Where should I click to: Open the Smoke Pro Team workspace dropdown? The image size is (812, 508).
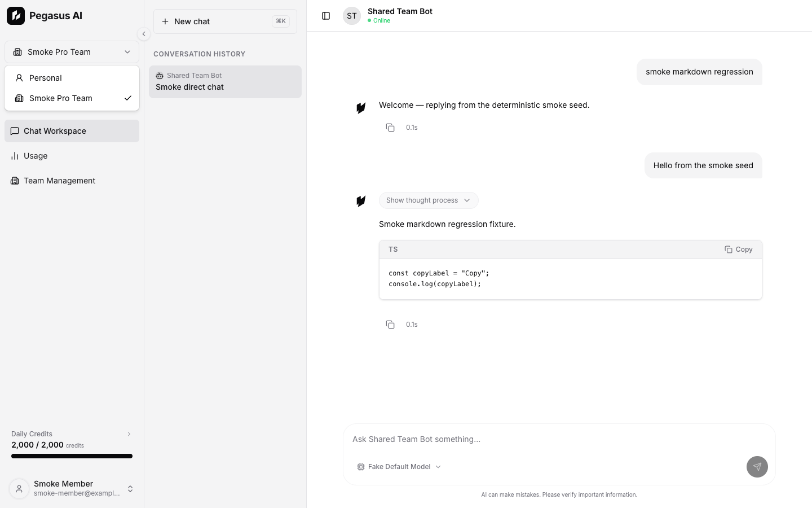tap(72, 52)
